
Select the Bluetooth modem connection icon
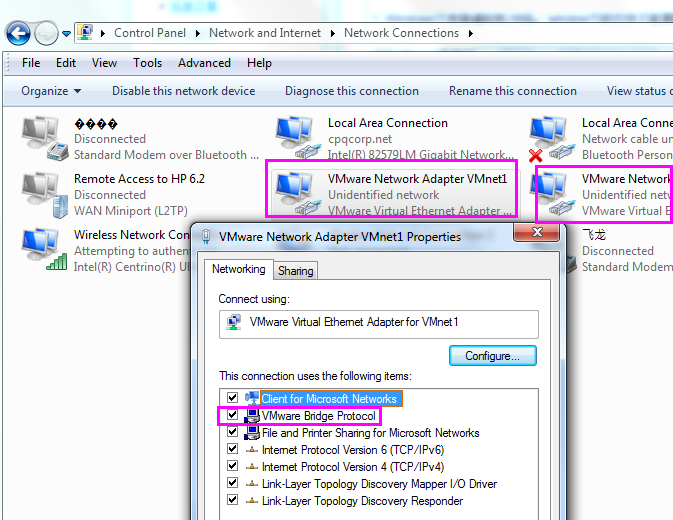45,138
